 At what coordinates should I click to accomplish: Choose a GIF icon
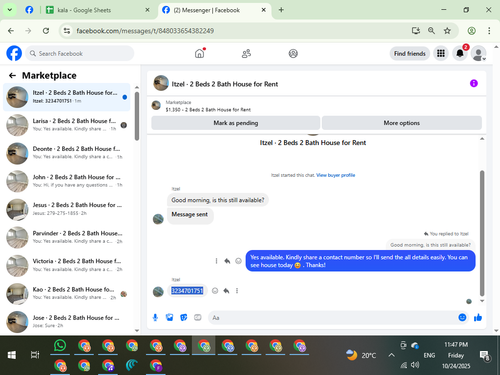[x=198, y=317]
